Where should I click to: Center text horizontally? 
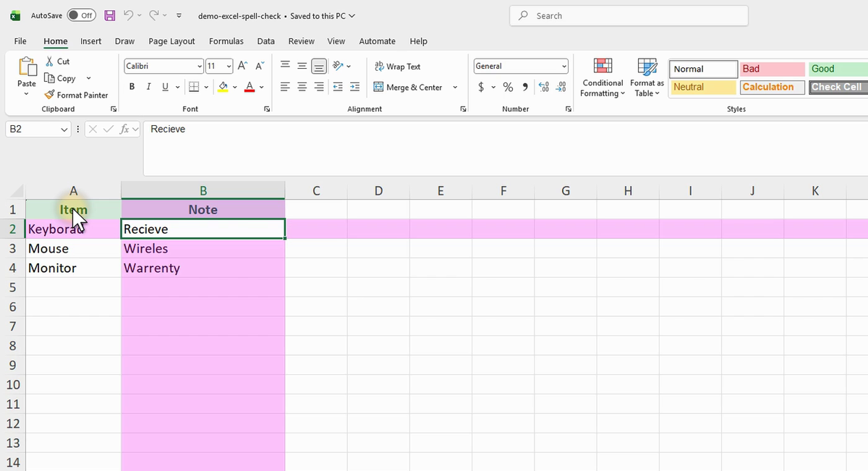coord(302,87)
